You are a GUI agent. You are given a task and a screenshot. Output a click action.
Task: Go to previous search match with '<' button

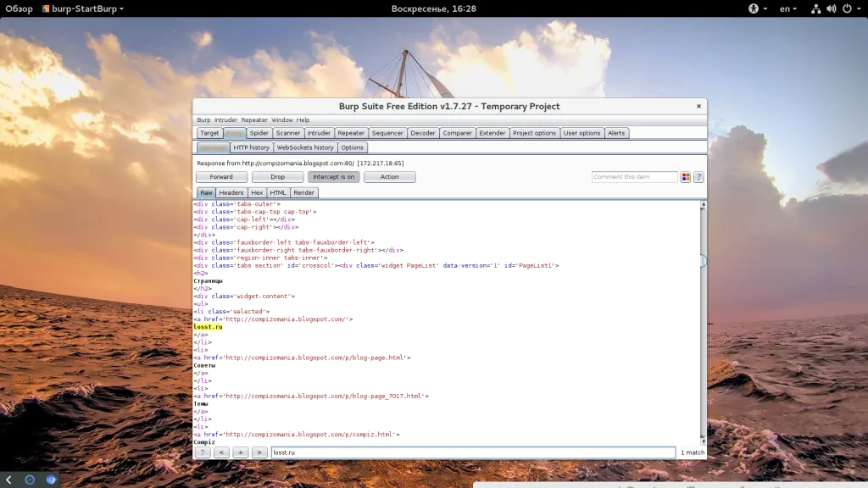point(221,452)
